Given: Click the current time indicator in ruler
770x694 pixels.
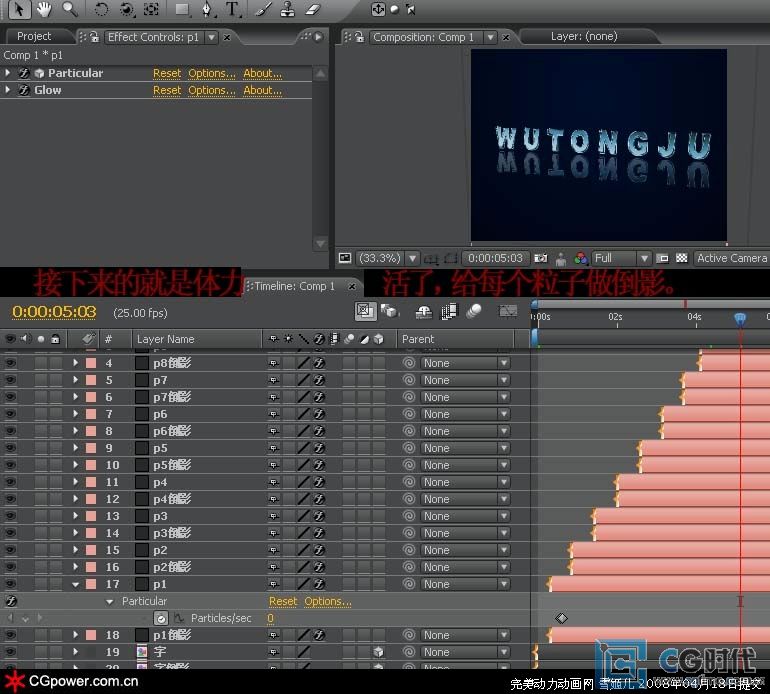Looking at the screenshot, I should tap(740, 319).
